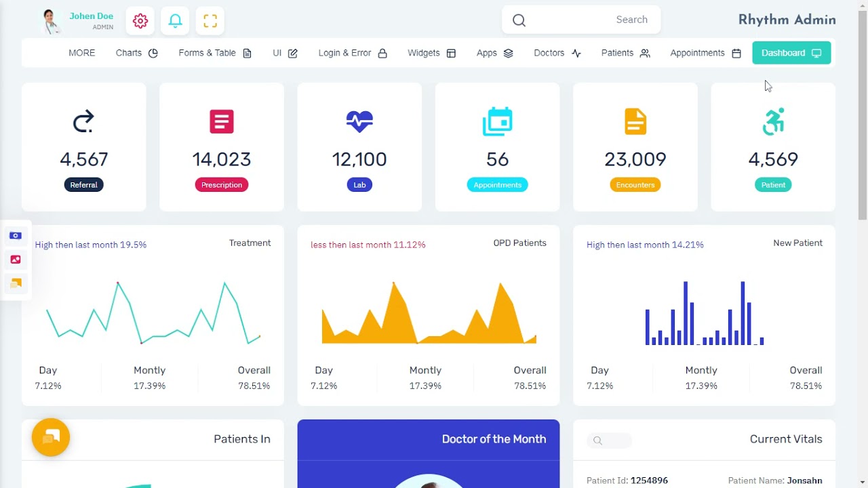
Task: Click the Prescription document icon
Action: pos(222,121)
